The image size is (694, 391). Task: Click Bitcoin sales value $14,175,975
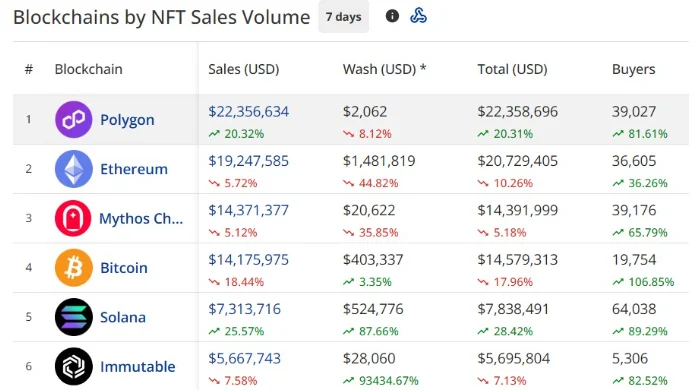[x=249, y=259]
